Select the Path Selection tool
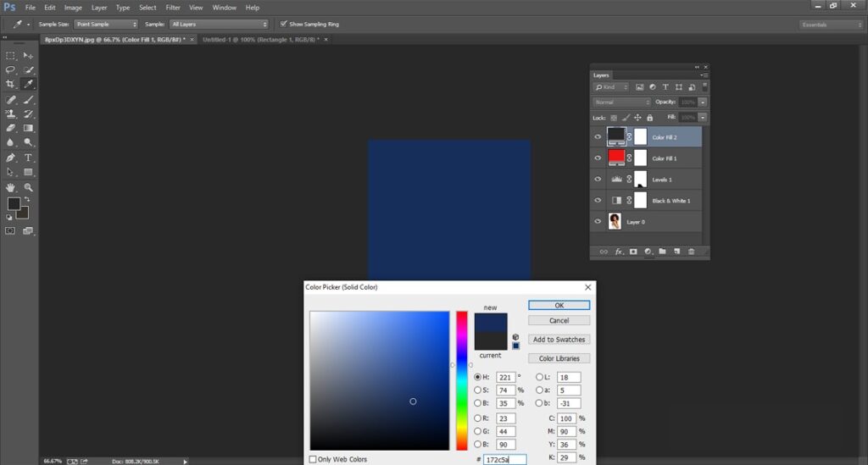 [10, 172]
